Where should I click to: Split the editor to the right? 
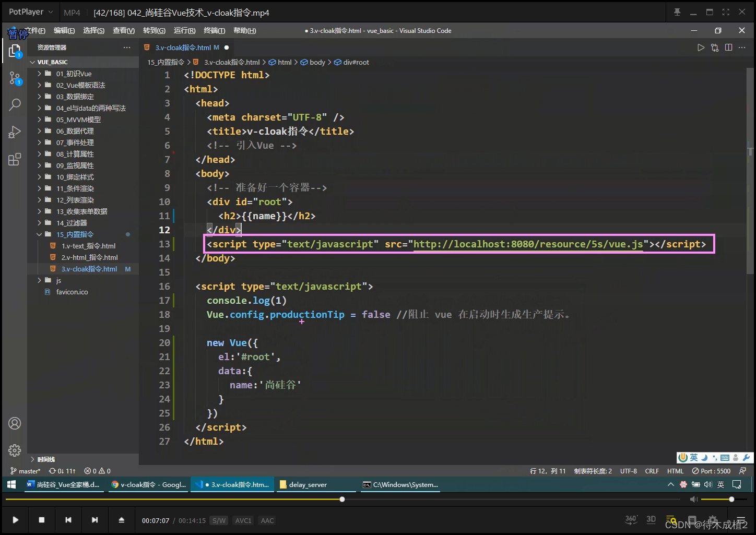pyautogui.click(x=728, y=47)
